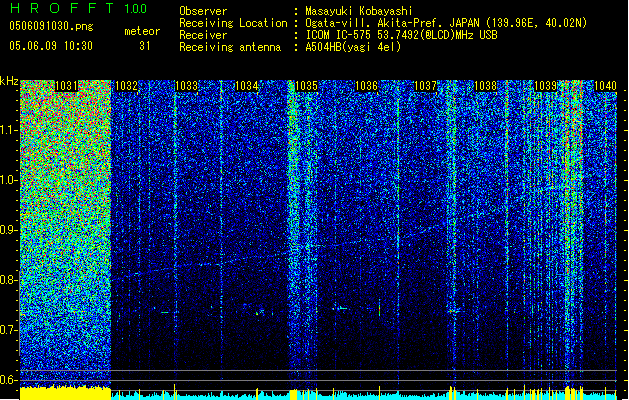Click the 1035 time marker

(x=306, y=86)
